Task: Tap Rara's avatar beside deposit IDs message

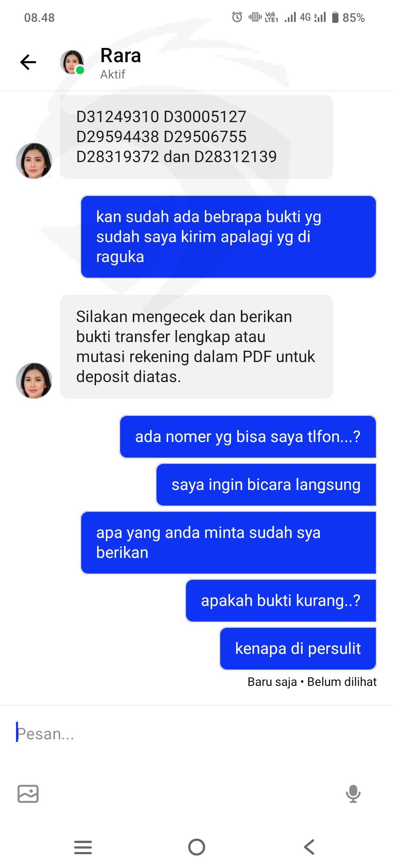Action: [x=34, y=161]
